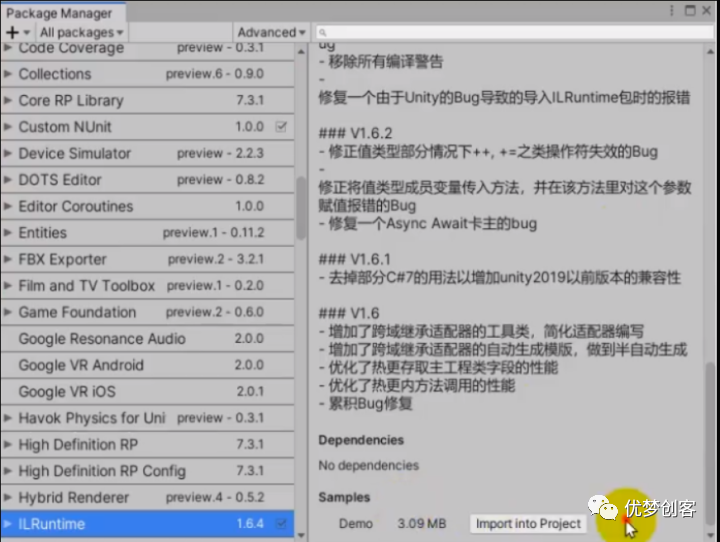Click the details pane scrollbar thumb
This screenshot has width=720, height=542.
(x=710, y=445)
